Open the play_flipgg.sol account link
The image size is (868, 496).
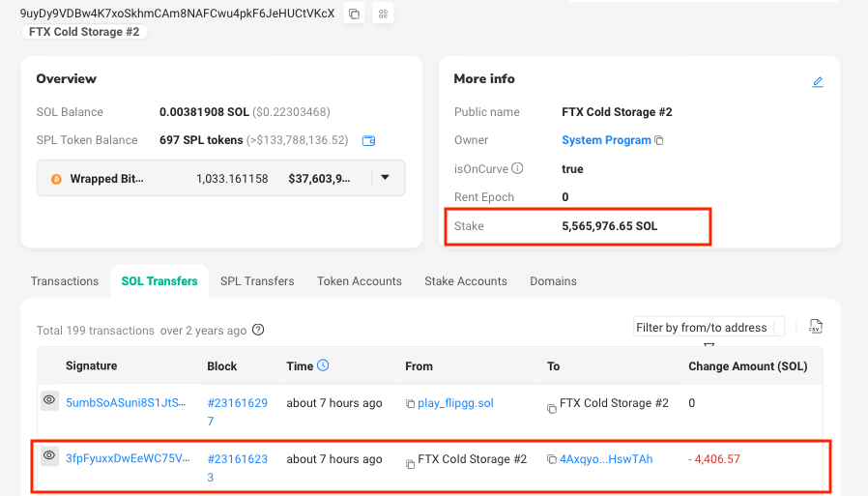click(455, 403)
